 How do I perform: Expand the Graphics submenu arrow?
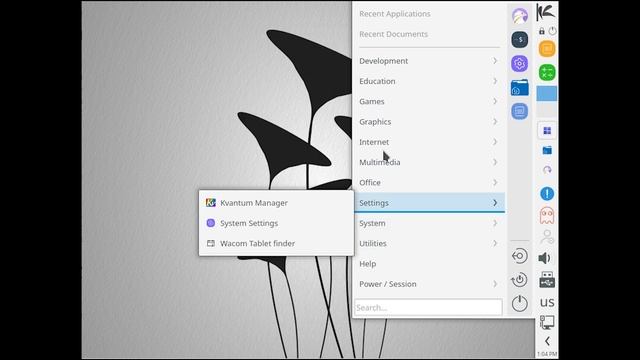(495, 122)
